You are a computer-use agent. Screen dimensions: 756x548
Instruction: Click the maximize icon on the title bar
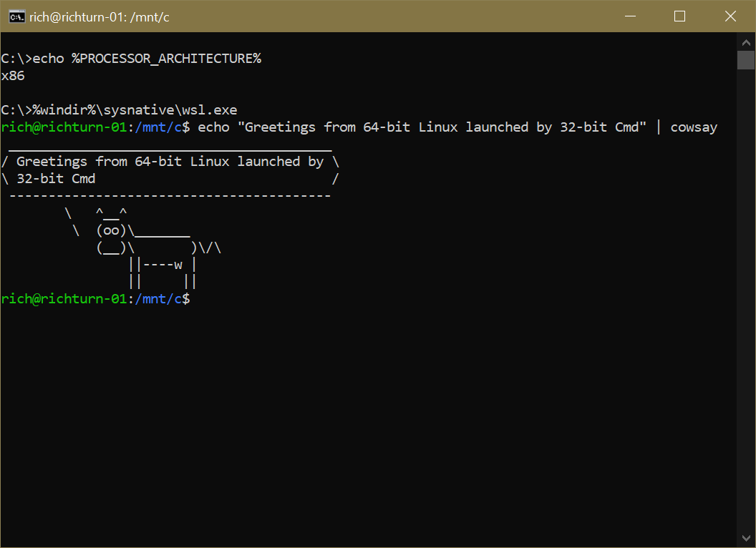click(679, 16)
